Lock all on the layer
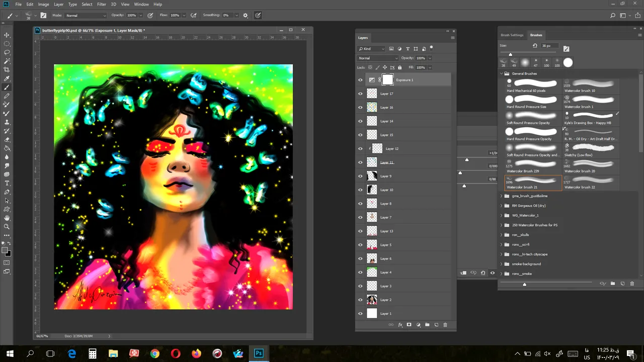The image size is (644, 362). click(x=400, y=67)
